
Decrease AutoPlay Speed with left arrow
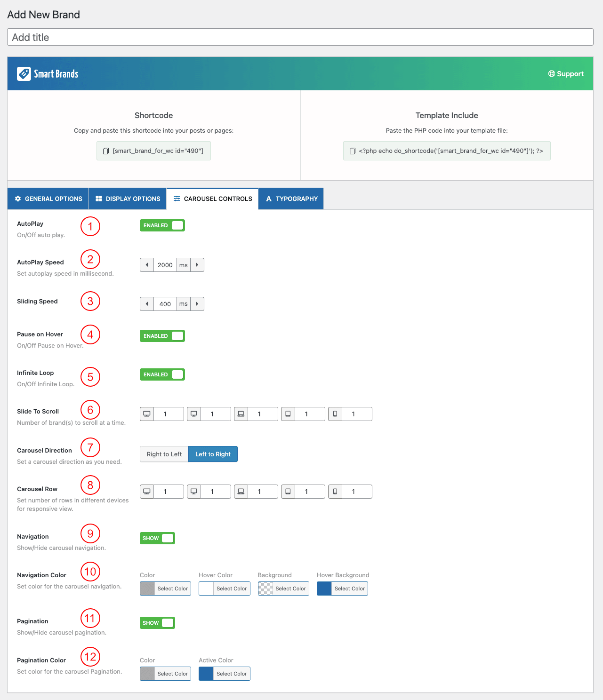(x=147, y=265)
